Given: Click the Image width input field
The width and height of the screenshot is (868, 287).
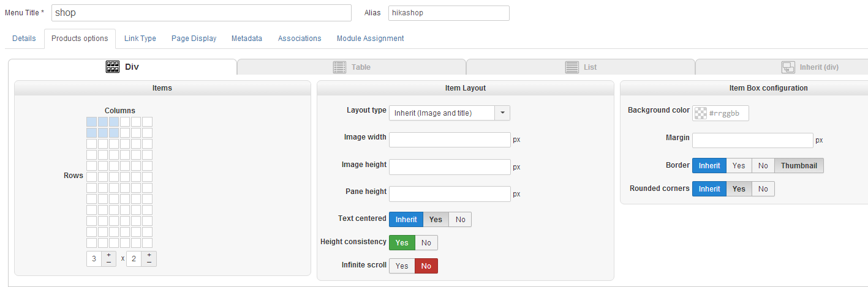Looking at the screenshot, I should tap(450, 140).
